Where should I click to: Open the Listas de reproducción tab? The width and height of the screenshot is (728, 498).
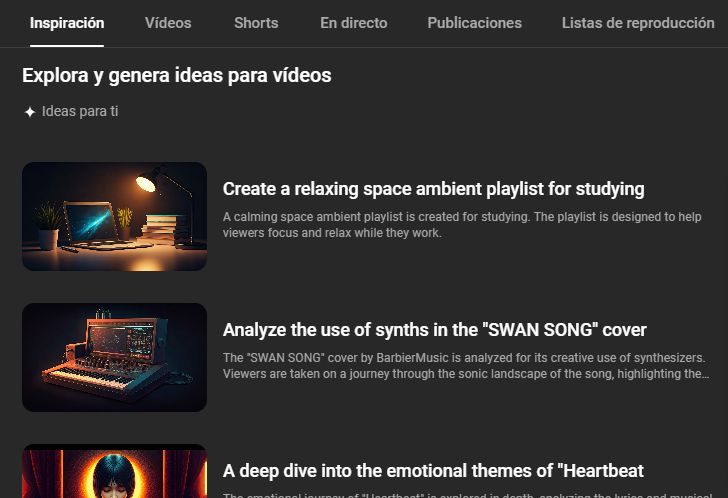point(638,23)
